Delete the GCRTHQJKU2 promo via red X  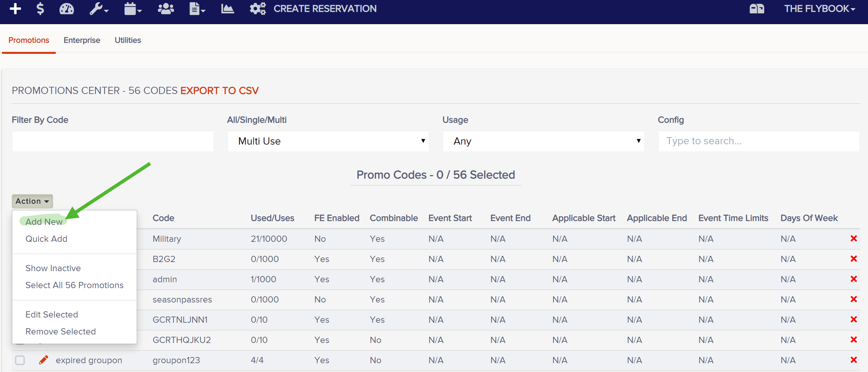[x=854, y=340]
